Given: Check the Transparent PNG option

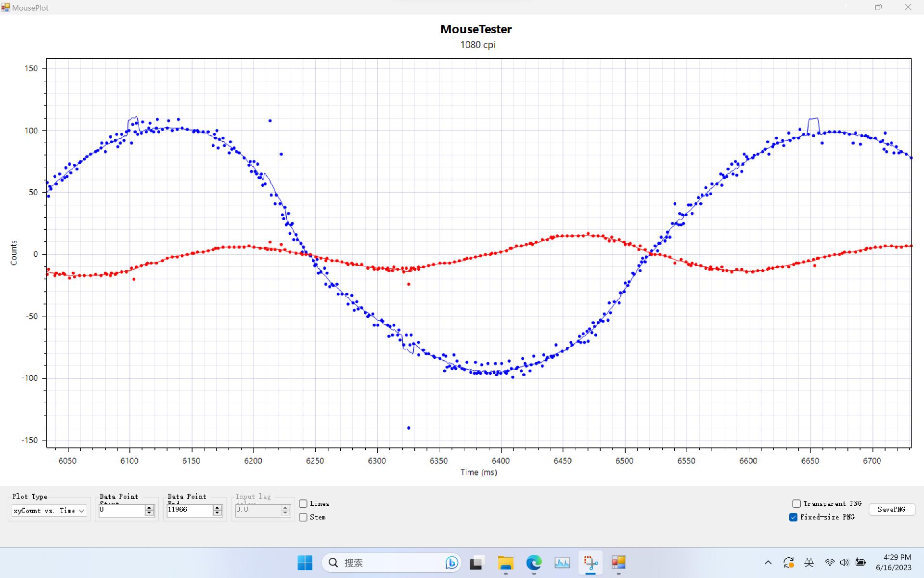Looking at the screenshot, I should [796, 503].
